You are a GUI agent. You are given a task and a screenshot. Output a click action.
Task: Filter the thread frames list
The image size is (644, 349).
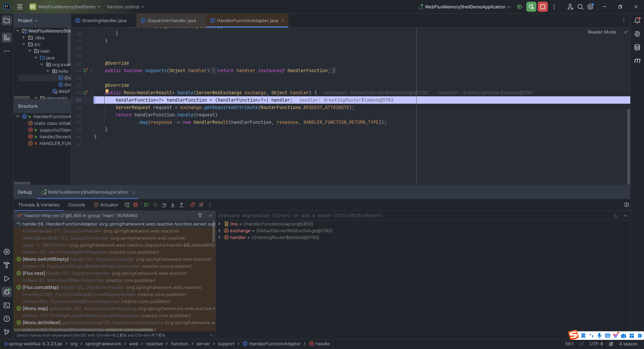(200, 215)
